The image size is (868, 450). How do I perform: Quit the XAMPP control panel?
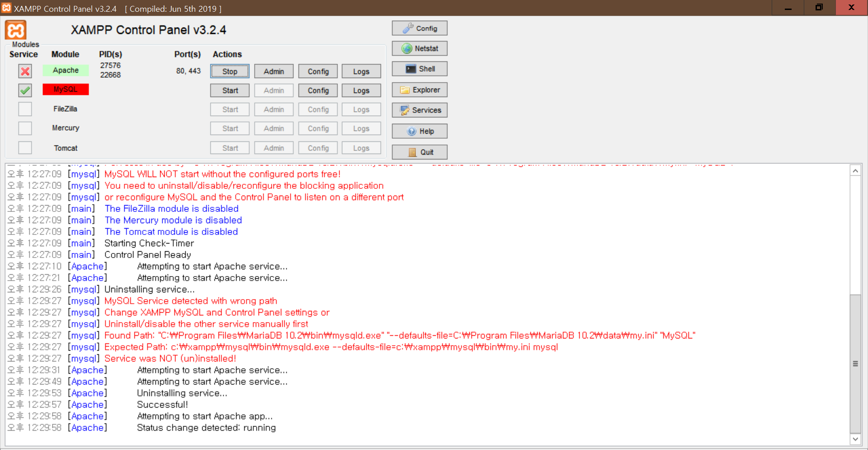tap(420, 152)
